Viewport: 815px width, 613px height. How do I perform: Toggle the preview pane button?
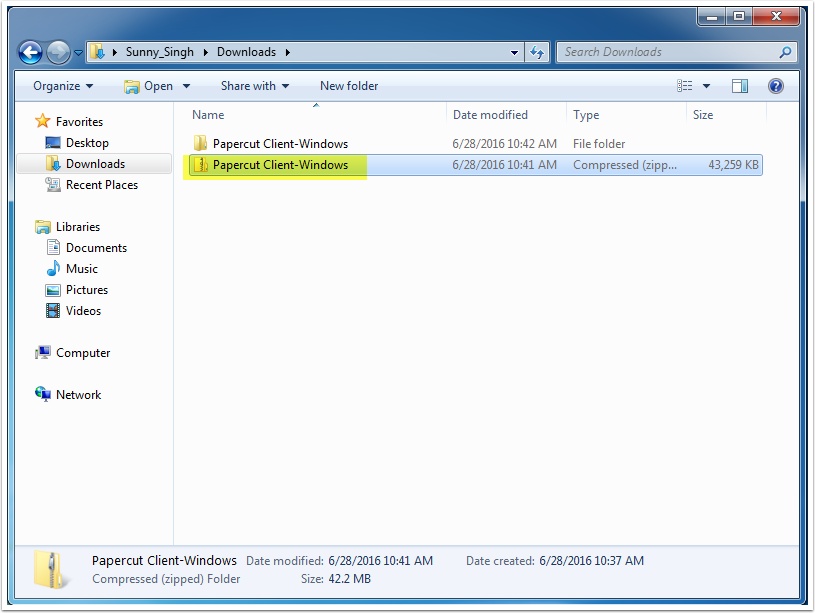tap(740, 86)
